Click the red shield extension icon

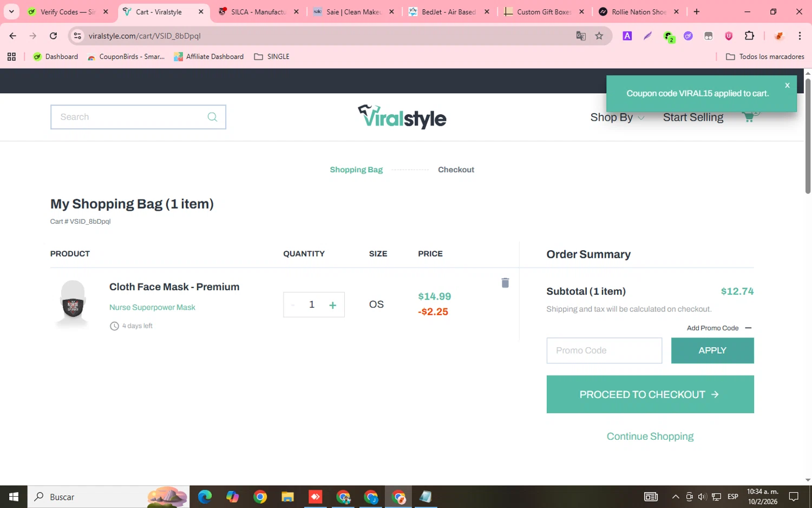pyautogui.click(x=729, y=36)
